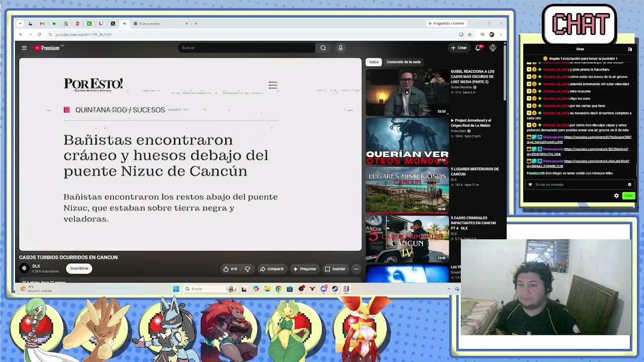This screenshot has height=362, width=644.
Task: Open the Chrome profile avatar
Action: [492, 35]
